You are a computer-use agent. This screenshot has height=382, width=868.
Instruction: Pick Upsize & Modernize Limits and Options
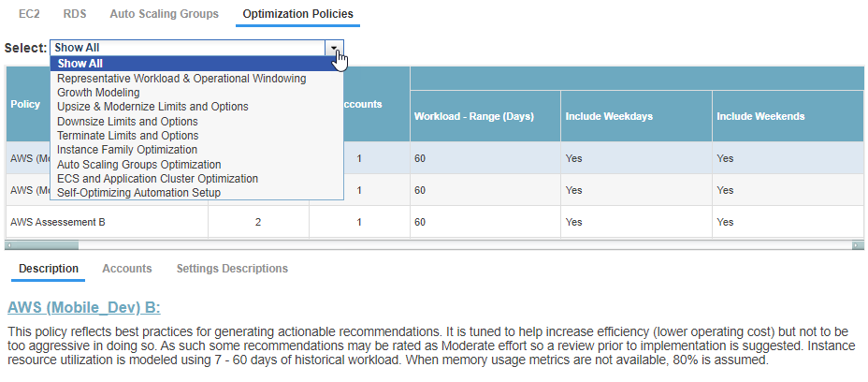point(152,107)
